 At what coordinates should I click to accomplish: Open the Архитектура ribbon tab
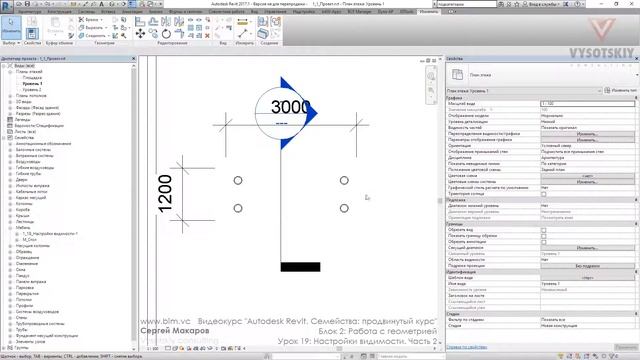(x=30, y=12)
